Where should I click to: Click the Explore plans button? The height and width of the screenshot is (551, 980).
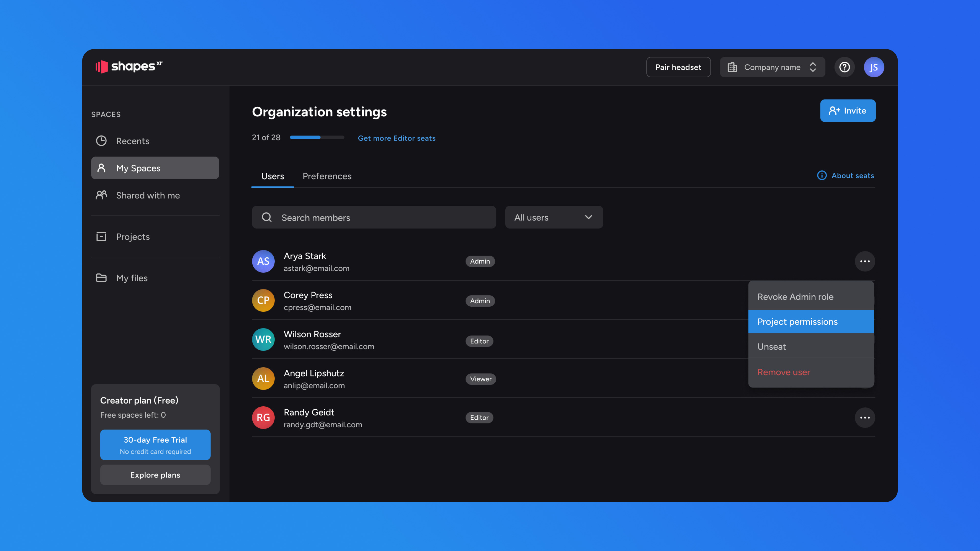[x=155, y=474]
